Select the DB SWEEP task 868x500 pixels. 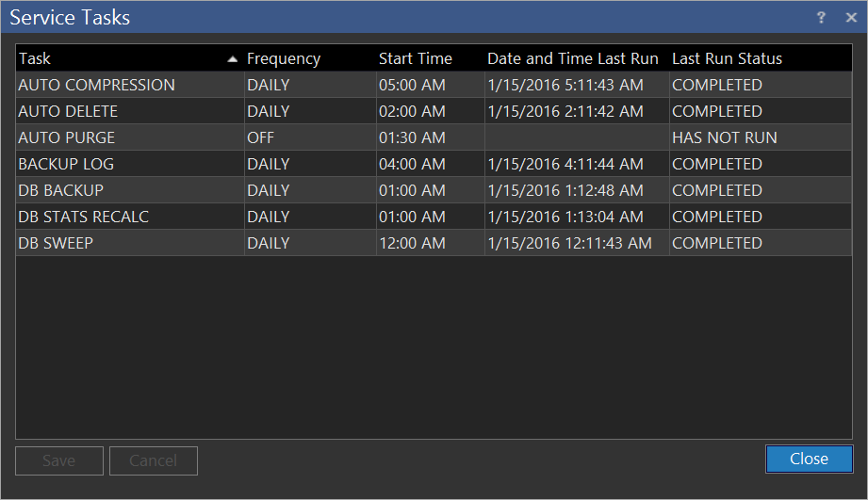click(x=56, y=243)
